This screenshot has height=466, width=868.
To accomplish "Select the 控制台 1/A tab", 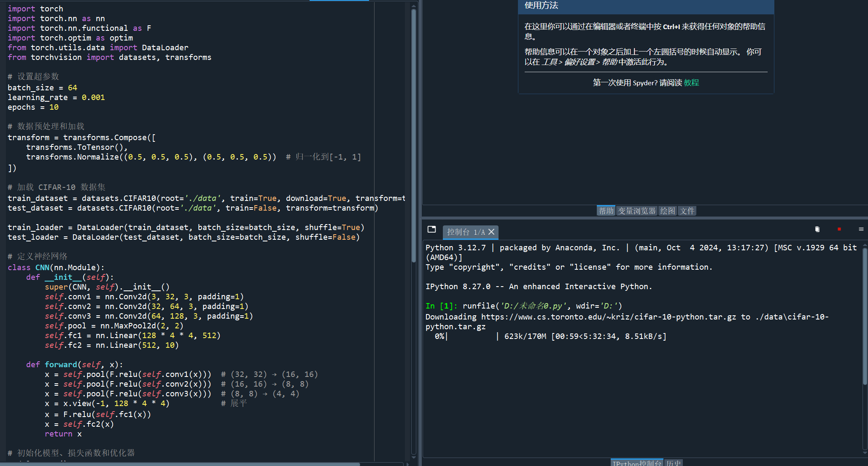I will coord(466,232).
